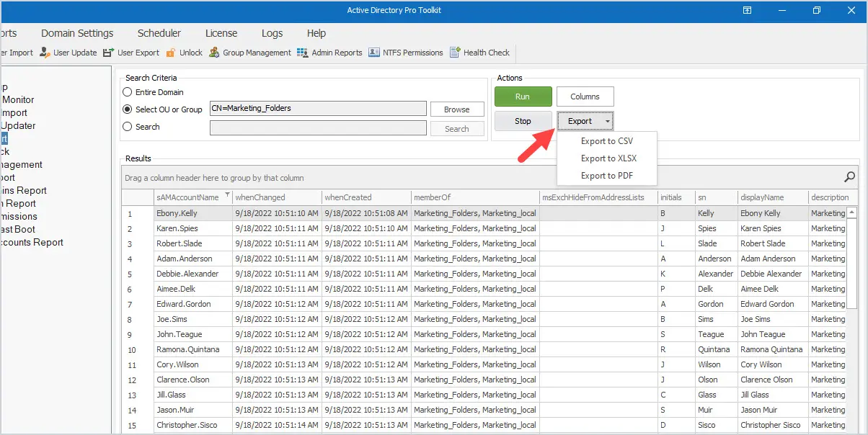The image size is (868, 435).
Task: Select the Adam.Anderson account cell
Action: click(192, 259)
